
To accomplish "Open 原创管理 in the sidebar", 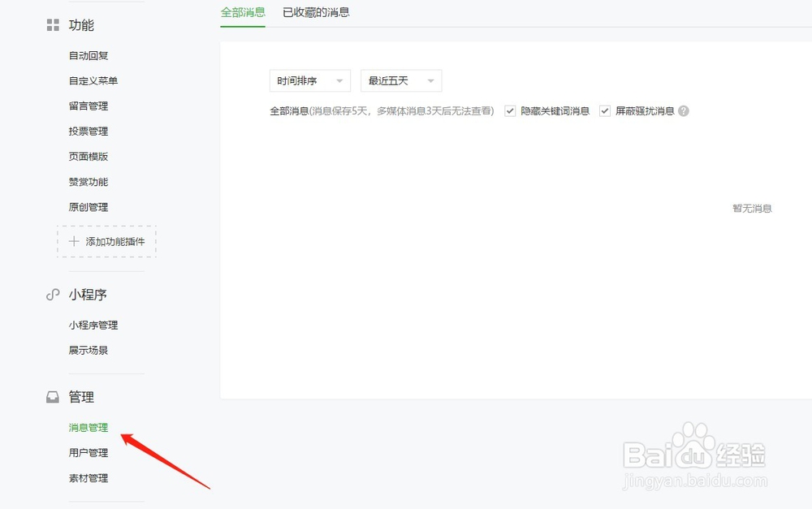I will 89,207.
